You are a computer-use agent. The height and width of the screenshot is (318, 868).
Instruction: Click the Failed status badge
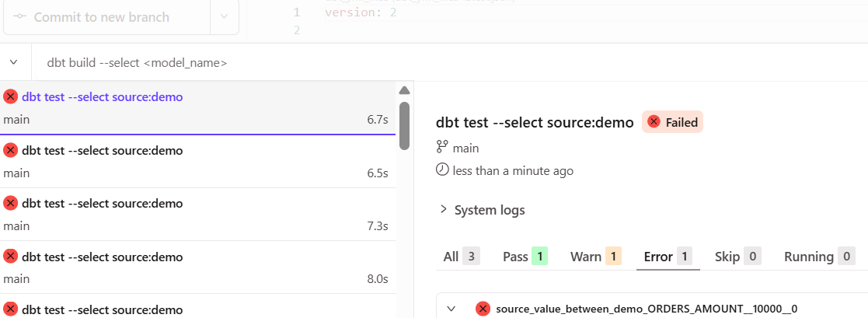click(x=673, y=122)
